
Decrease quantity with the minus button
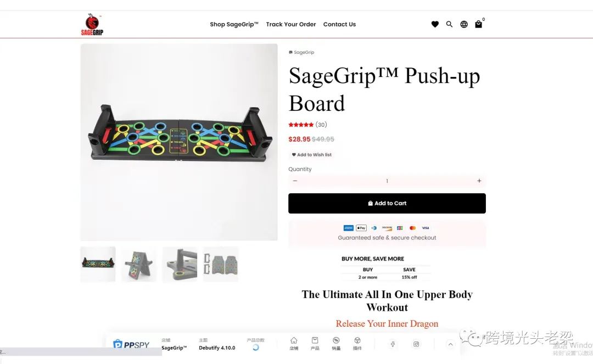pyautogui.click(x=295, y=181)
